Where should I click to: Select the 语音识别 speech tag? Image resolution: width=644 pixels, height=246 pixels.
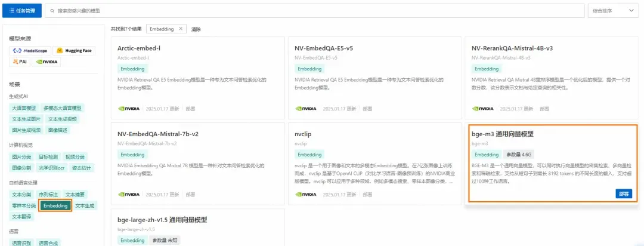22,243
